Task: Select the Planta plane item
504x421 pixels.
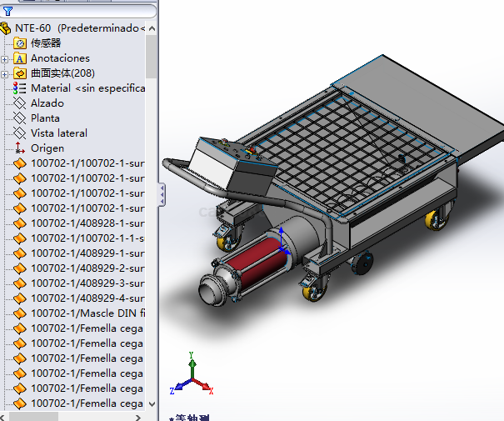Action: tap(45, 118)
